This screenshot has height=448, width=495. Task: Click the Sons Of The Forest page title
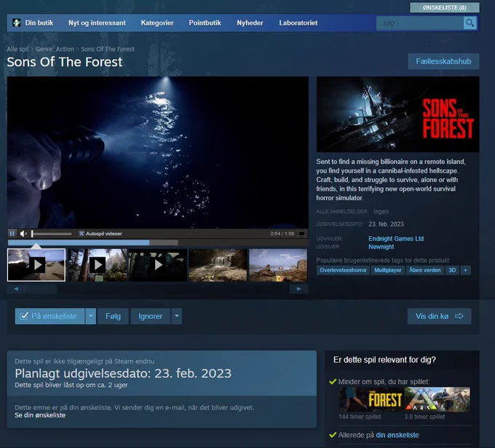pos(65,62)
